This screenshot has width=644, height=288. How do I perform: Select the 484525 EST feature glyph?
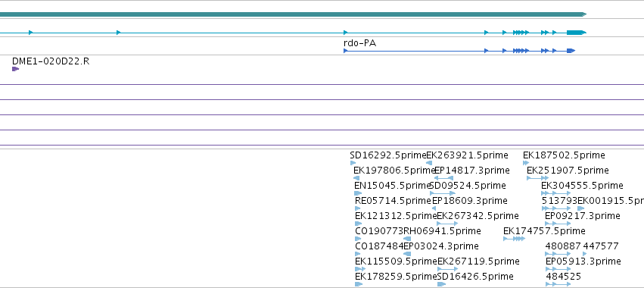coord(558,284)
